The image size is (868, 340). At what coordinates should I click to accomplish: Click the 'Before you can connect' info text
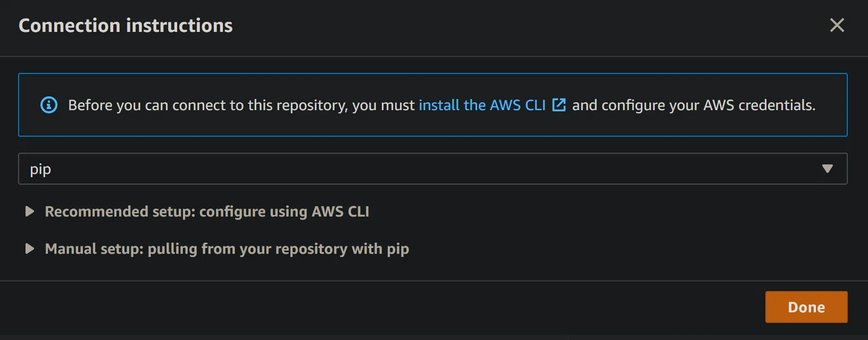coord(160,105)
